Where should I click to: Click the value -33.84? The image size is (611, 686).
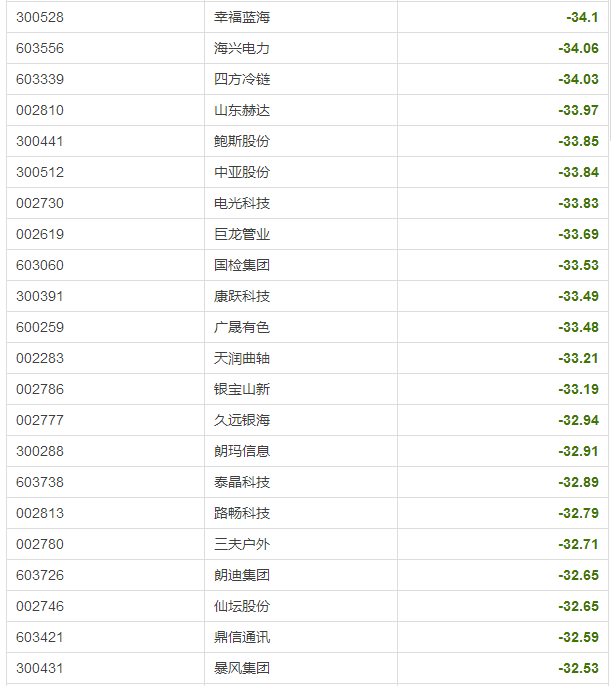pyautogui.click(x=578, y=172)
